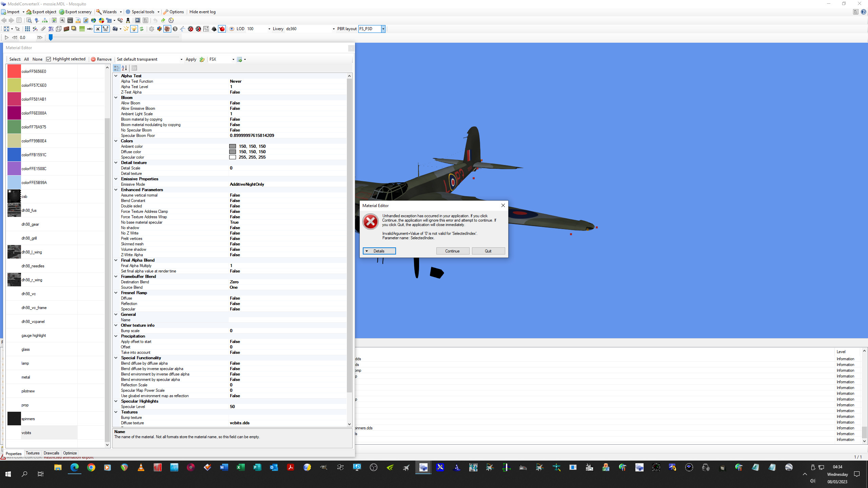The image size is (868, 488).
Task: Expand Details in the error dialog
Action: pyautogui.click(x=379, y=251)
